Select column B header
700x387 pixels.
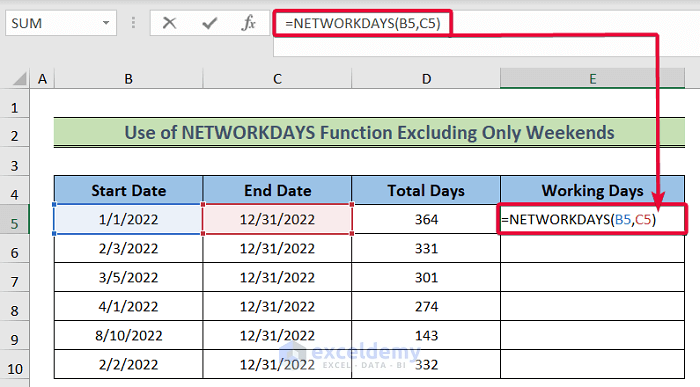[129, 79]
